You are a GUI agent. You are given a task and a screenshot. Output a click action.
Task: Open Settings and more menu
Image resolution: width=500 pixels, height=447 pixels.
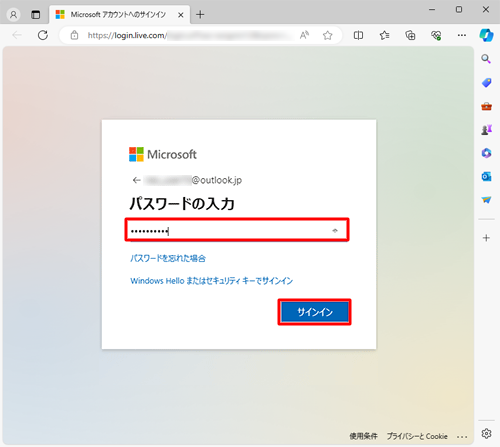(462, 35)
